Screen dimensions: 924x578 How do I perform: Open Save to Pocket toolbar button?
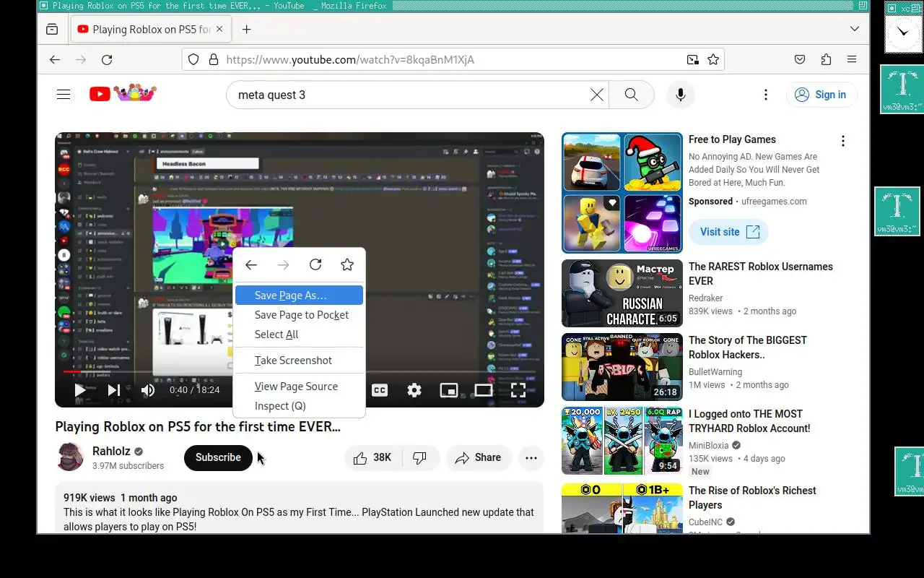pyautogui.click(x=800, y=60)
